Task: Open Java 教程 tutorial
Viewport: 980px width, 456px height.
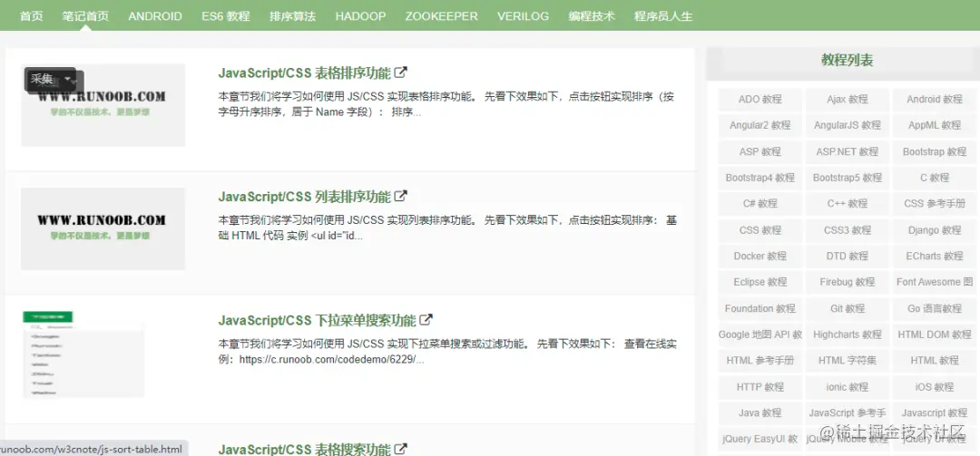Action: 760,412
